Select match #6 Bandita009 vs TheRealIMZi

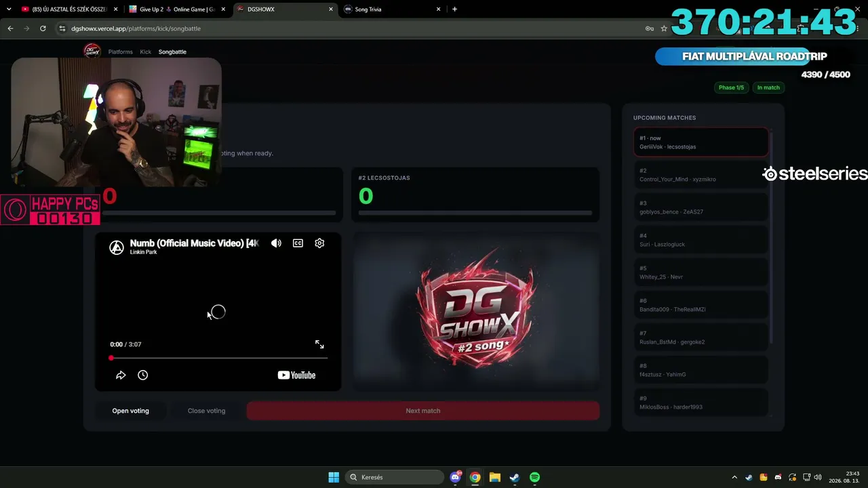[x=701, y=305]
